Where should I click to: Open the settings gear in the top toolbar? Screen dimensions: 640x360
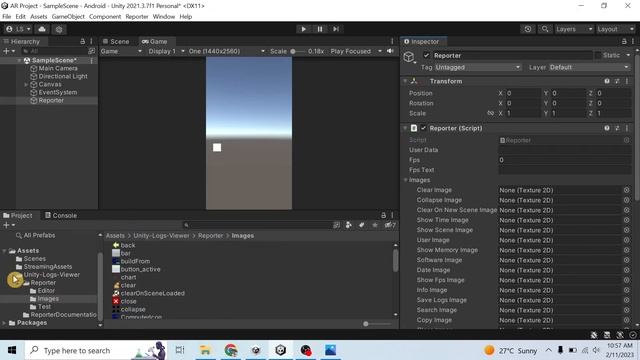59,29
